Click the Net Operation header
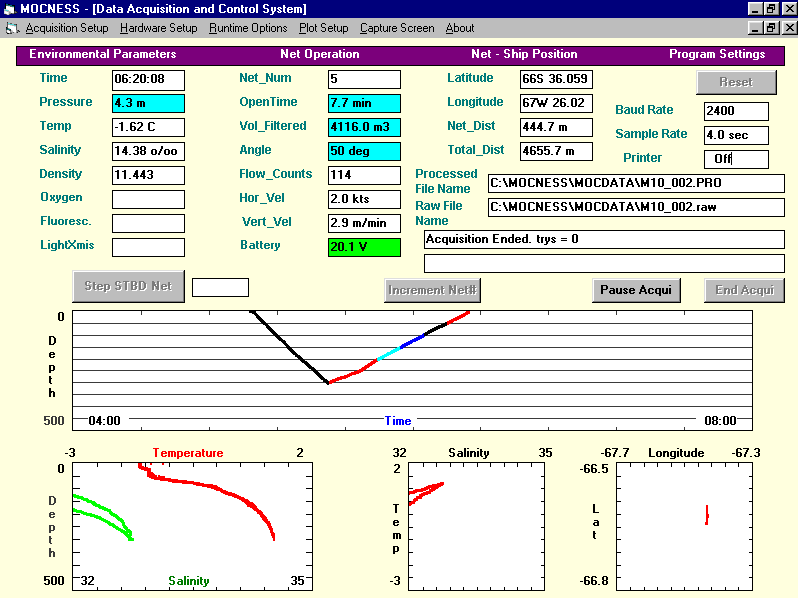 click(320, 54)
